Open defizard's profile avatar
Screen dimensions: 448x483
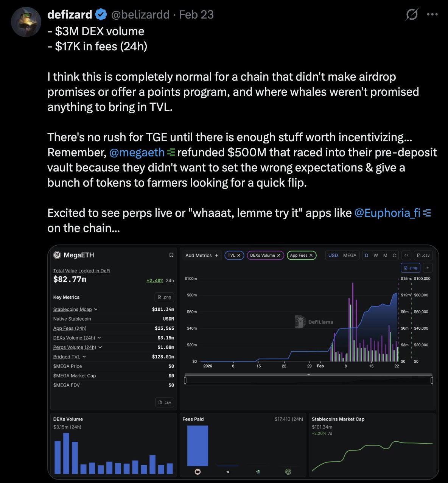pyautogui.click(x=26, y=22)
